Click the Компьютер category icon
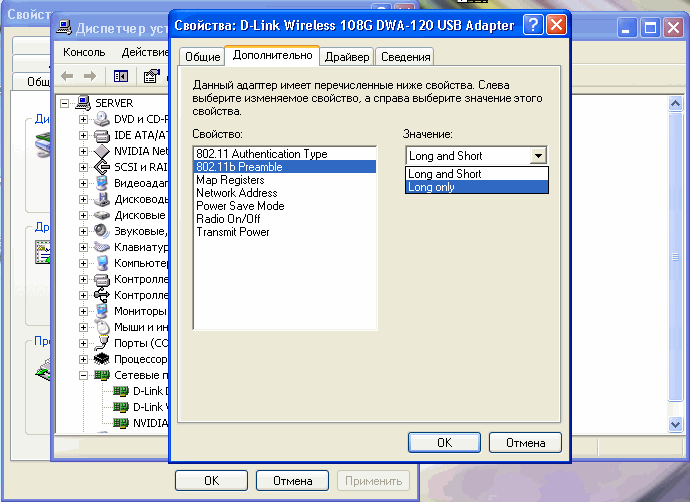This screenshot has height=502, width=690. click(102, 263)
